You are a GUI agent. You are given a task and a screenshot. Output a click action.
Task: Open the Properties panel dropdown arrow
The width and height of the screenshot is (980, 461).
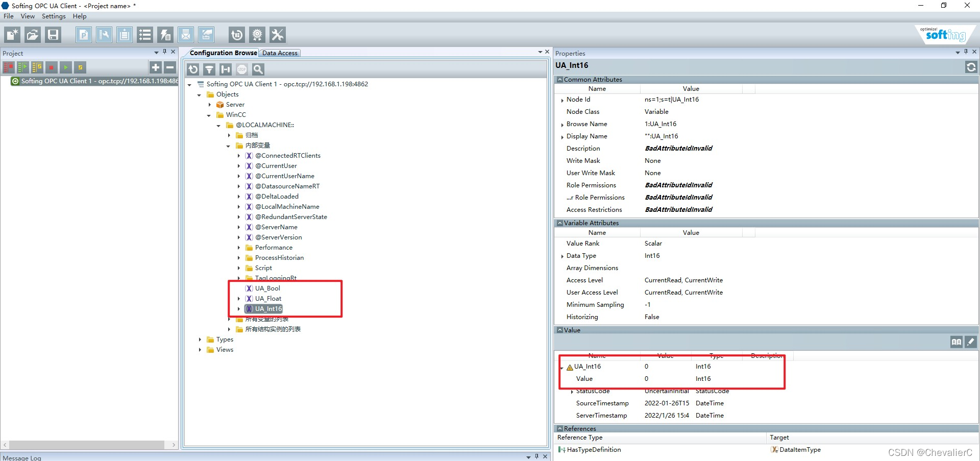click(x=958, y=53)
